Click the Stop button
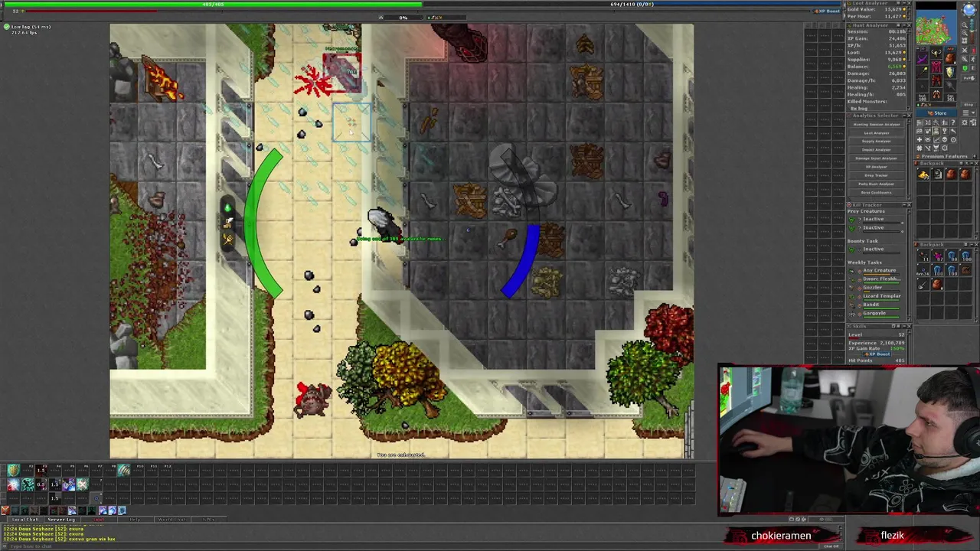980x551 pixels. click(x=969, y=105)
